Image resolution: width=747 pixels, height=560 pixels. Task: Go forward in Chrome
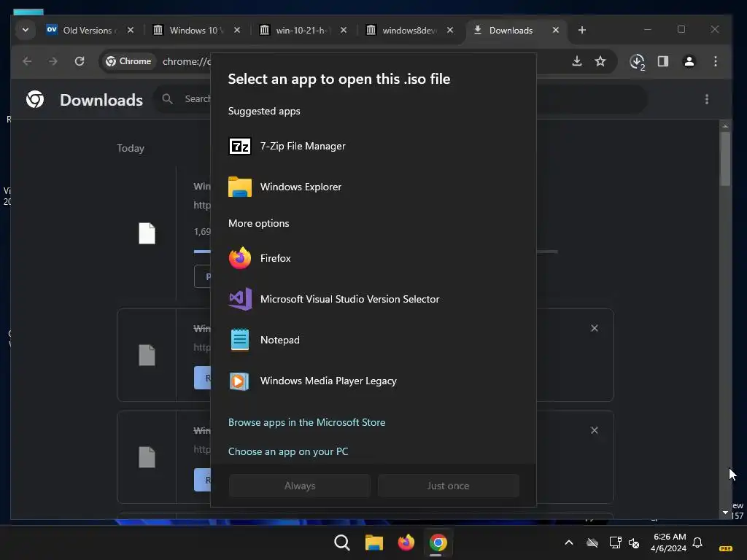click(x=53, y=61)
